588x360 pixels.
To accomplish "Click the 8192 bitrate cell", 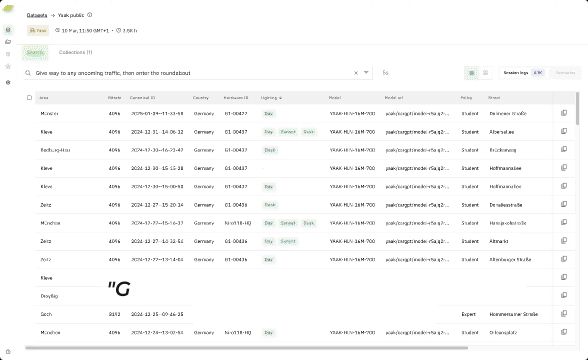I will (114, 314).
